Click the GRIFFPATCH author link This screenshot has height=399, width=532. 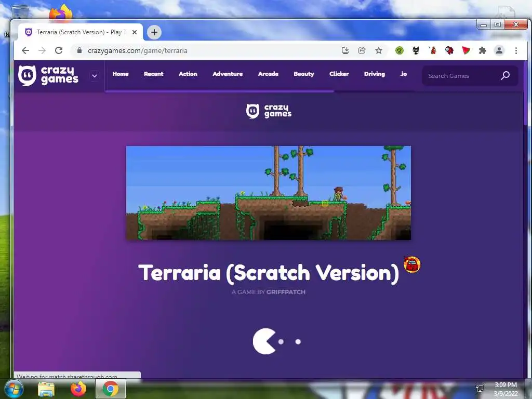(x=286, y=292)
